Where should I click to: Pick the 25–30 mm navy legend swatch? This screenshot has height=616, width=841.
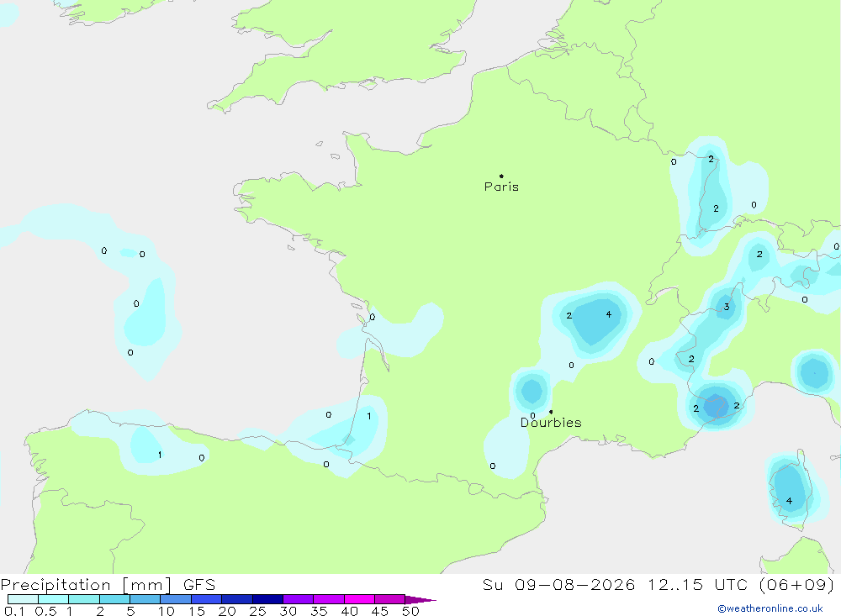pyautogui.click(x=267, y=599)
